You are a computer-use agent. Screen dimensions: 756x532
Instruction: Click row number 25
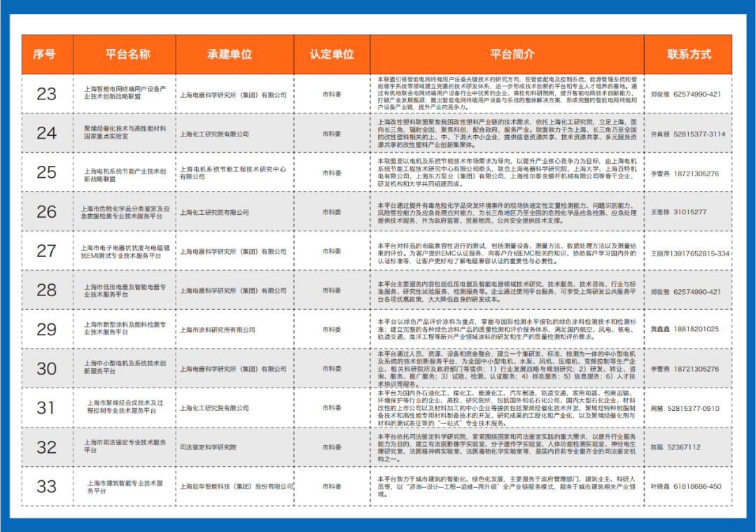click(46, 172)
